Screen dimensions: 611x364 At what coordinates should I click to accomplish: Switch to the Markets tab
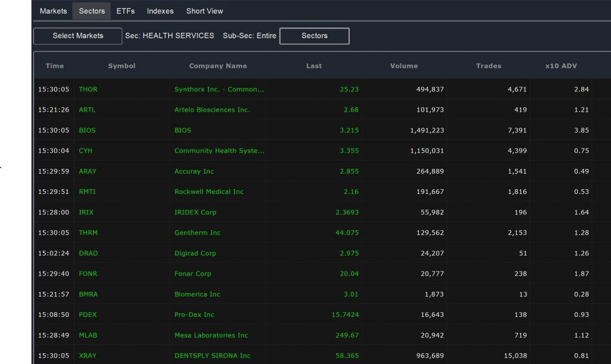point(53,11)
